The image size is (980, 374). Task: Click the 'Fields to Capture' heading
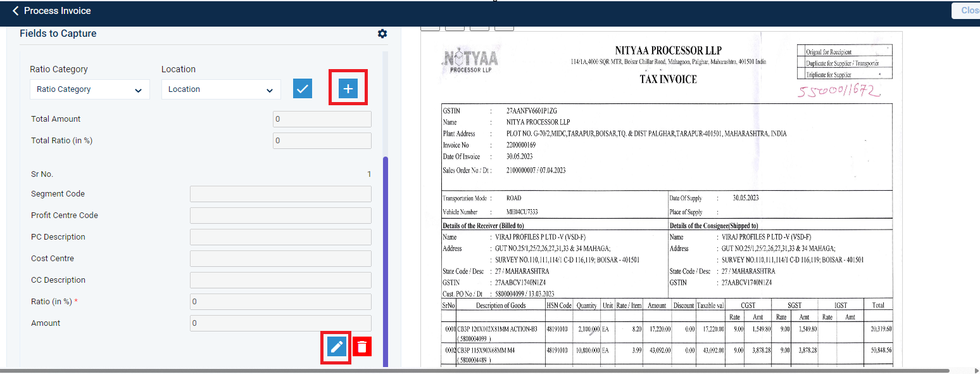[58, 34]
